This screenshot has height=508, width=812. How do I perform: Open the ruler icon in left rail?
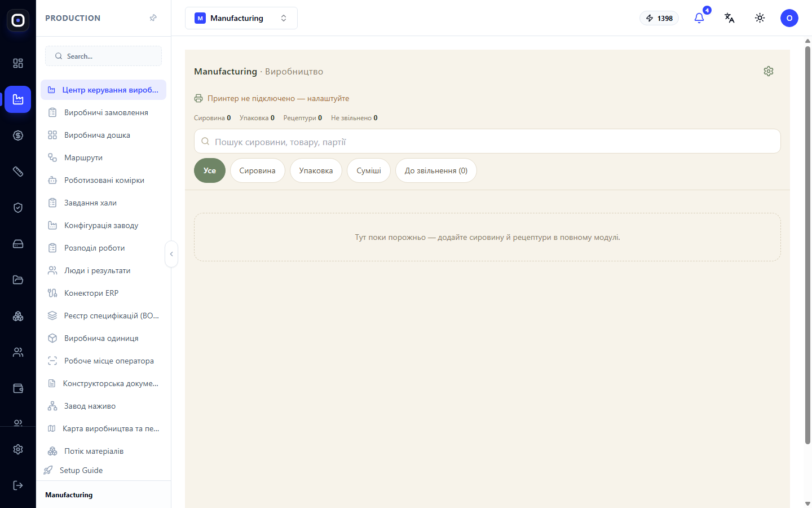pos(18,172)
